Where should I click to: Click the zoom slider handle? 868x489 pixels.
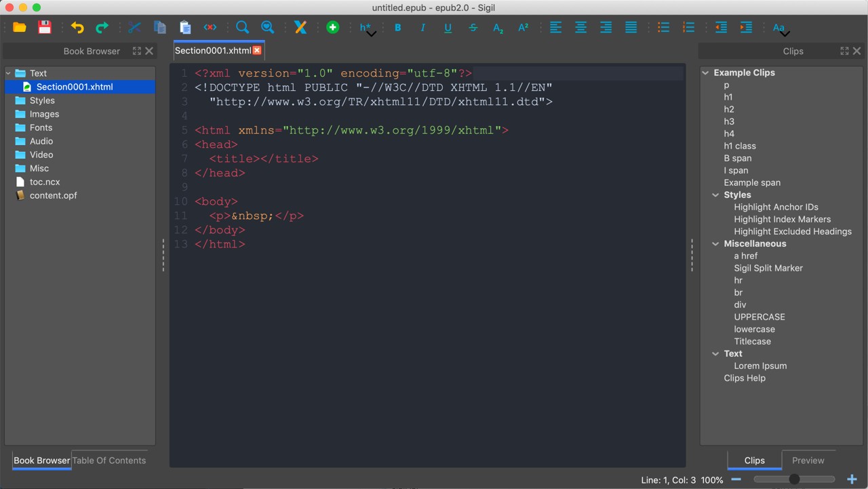pyautogui.click(x=794, y=480)
